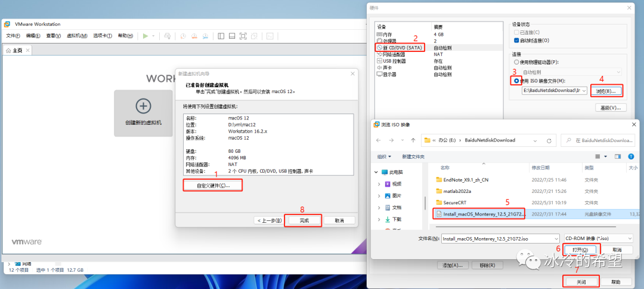Click < 上一步(B) button in wizard
The width and height of the screenshot is (644, 289).
point(270,220)
